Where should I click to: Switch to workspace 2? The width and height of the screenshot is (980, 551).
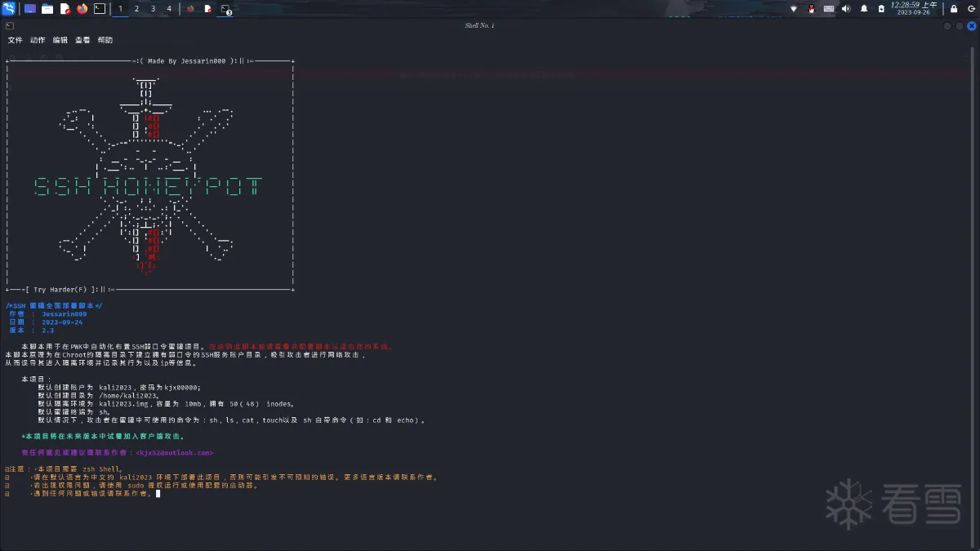click(x=136, y=9)
